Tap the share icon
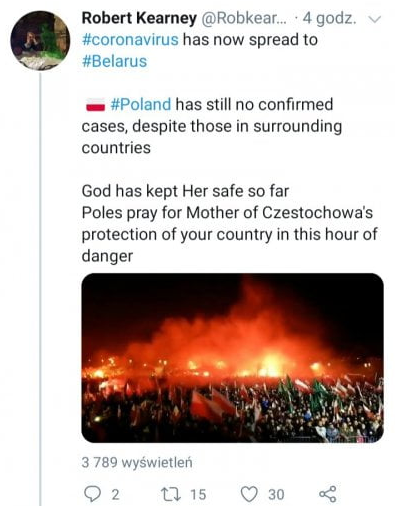Viewport: 395px width, 506px height. pos(328,494)
